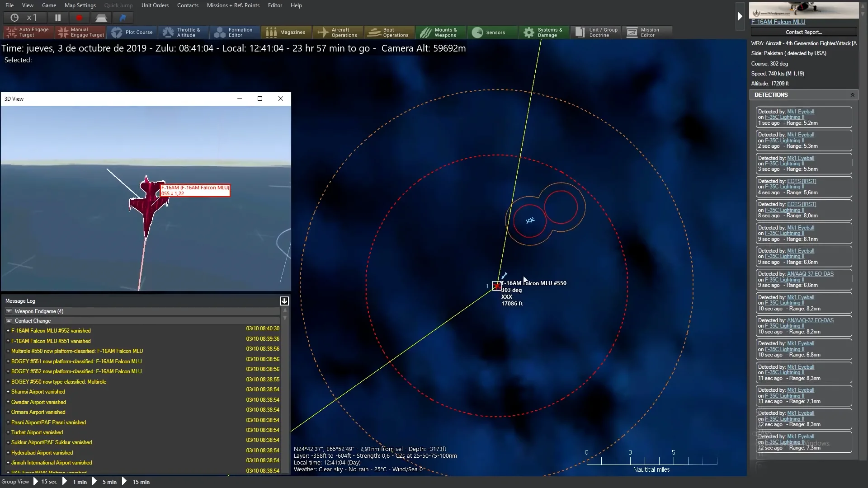Open the Magazines window

(x=286, y=32)
